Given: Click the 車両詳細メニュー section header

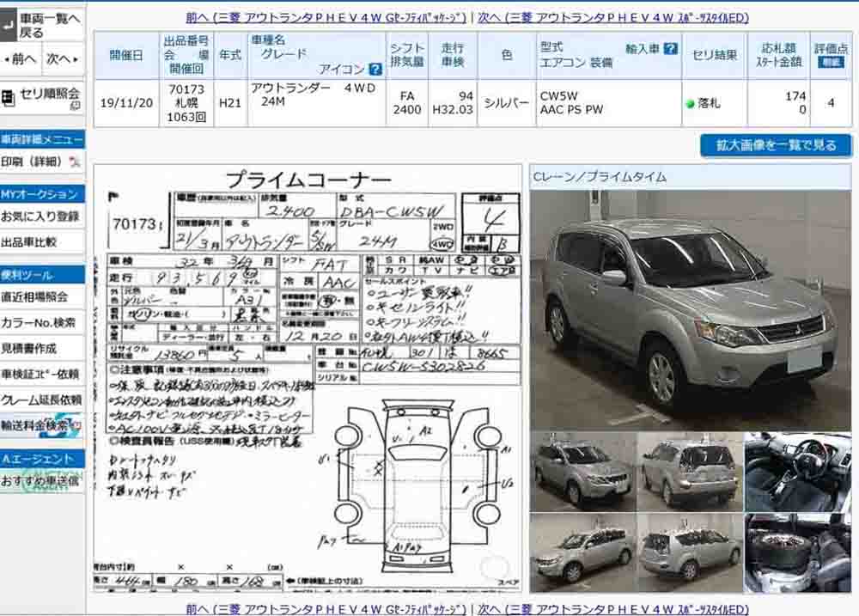Looking at the screenshot, I should 42,139.
